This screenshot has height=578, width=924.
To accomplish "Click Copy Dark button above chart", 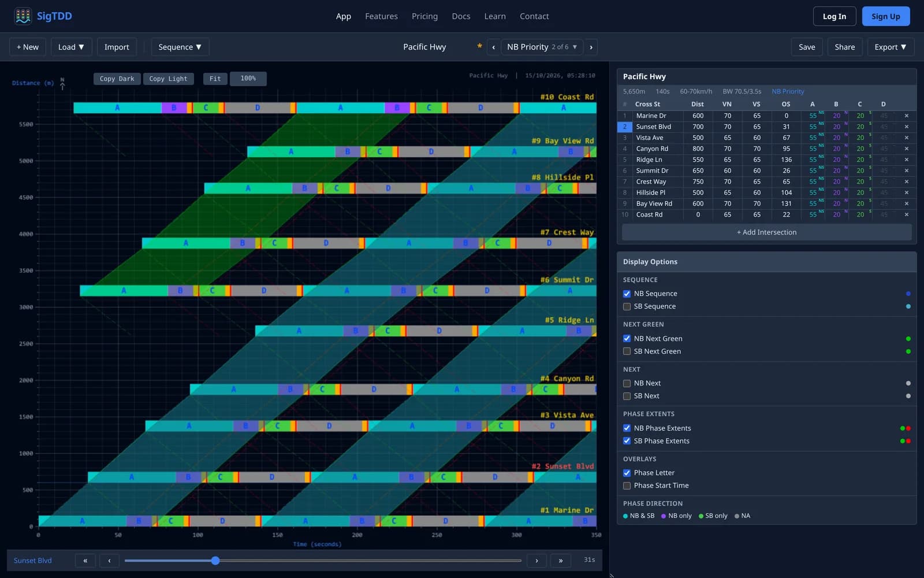I will (x=117, y=79).
